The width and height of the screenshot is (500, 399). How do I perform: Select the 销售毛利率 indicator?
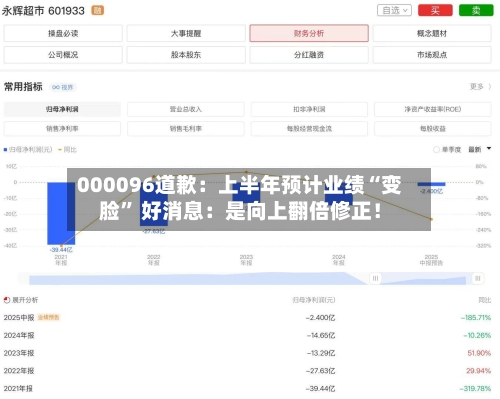pos(186,129)
